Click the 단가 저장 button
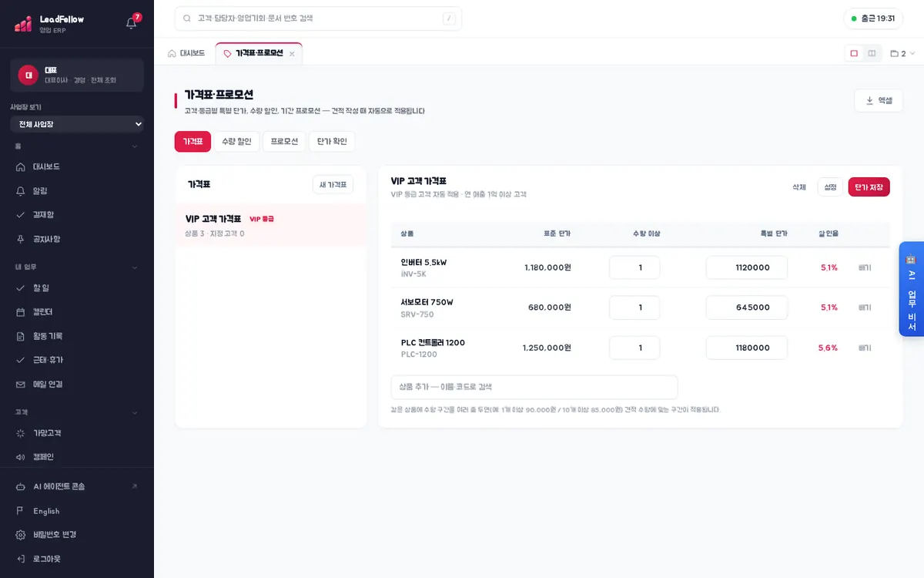924x578 pixels. (x=869, y=187)
